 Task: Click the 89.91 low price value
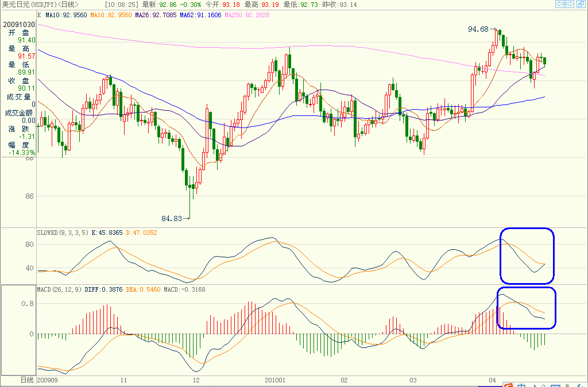(x=26, y=72)
